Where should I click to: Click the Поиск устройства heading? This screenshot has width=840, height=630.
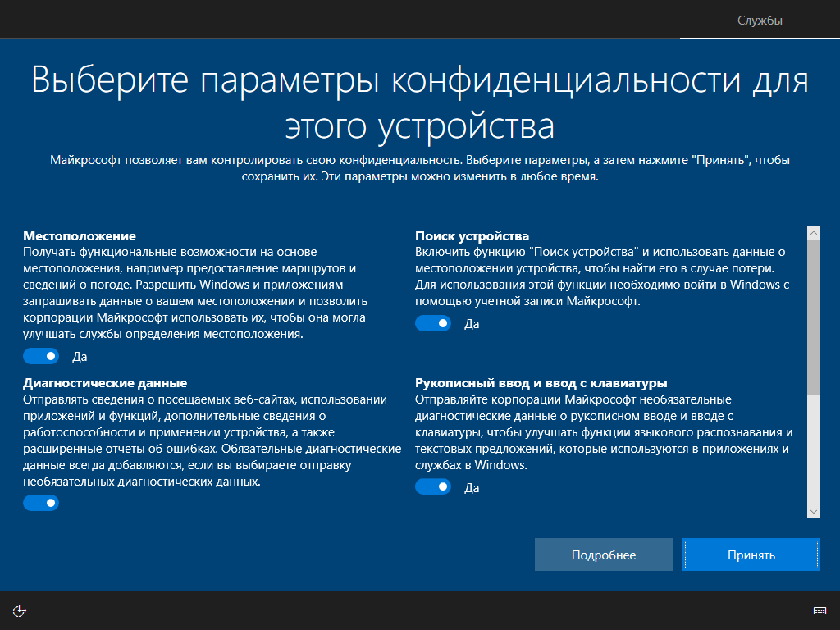tap(472, 236)
